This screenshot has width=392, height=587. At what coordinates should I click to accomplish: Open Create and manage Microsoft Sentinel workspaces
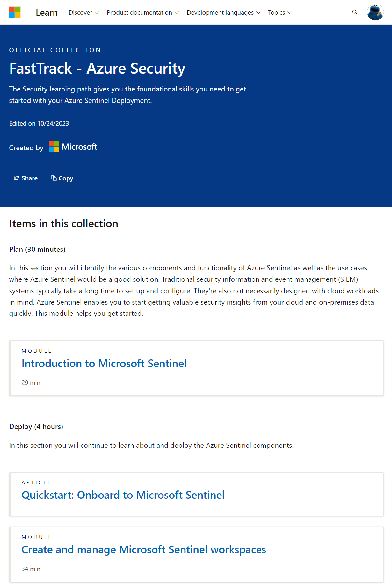(144, 549)
